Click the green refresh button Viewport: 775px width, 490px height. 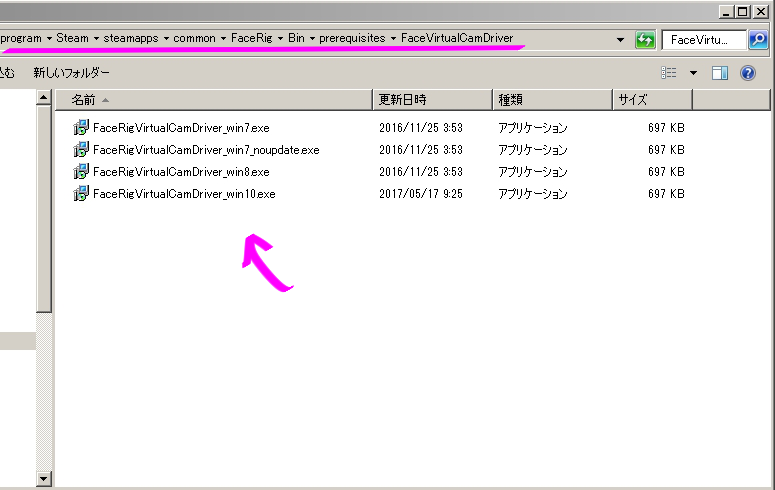[645, 40]
